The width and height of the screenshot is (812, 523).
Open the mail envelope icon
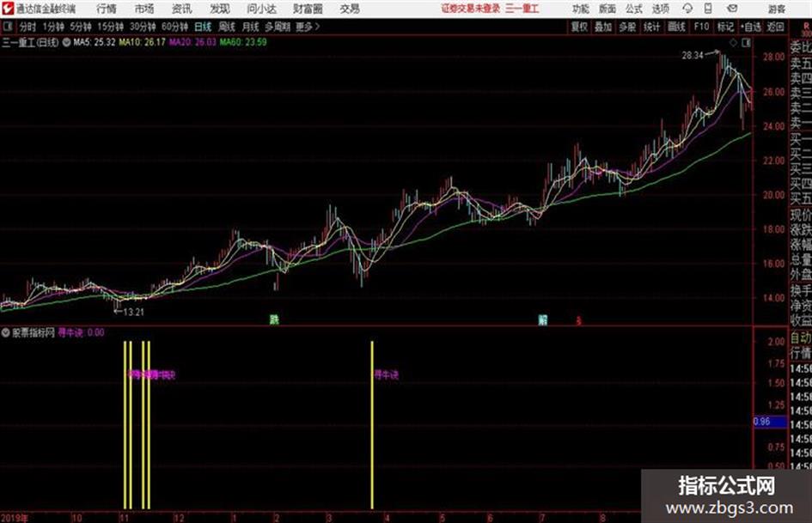point(732,9)
